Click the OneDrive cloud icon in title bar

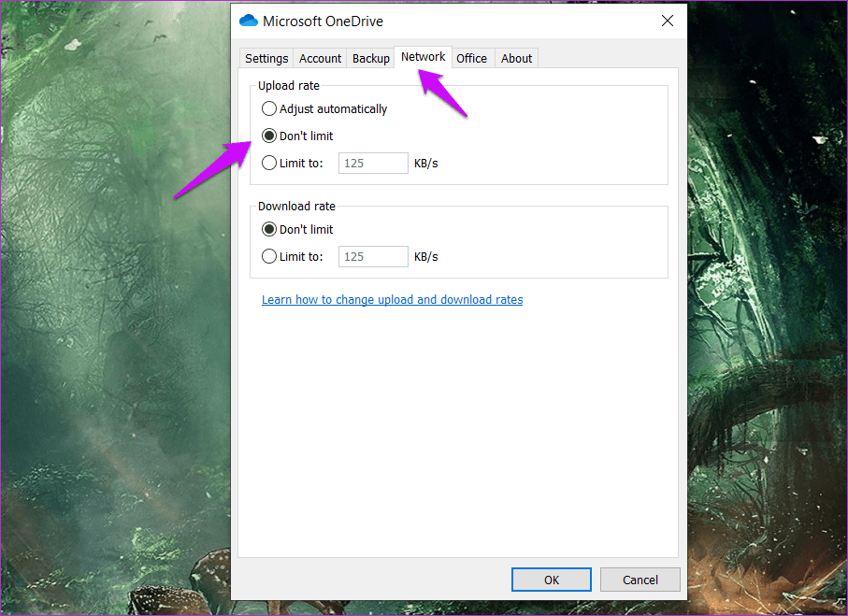[249, 21]
